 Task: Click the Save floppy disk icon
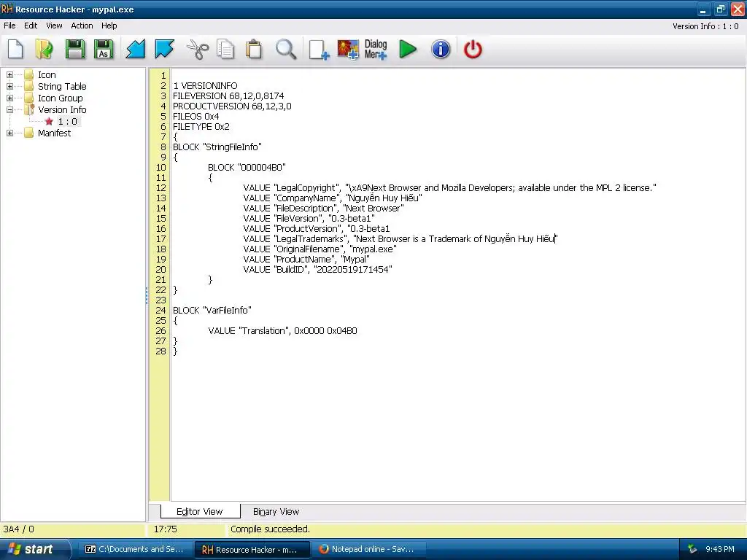coord(75,49)
